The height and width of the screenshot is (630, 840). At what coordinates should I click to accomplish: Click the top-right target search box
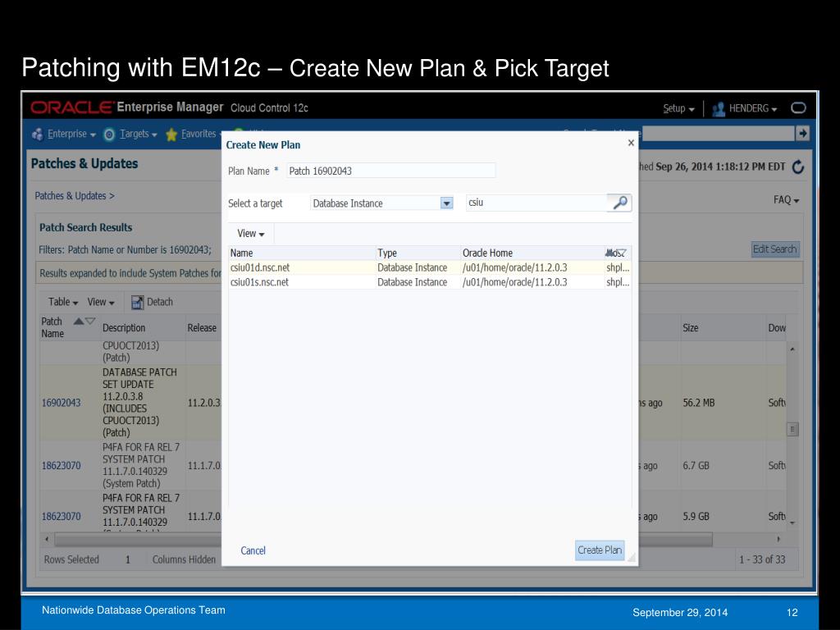coord(718,134)
